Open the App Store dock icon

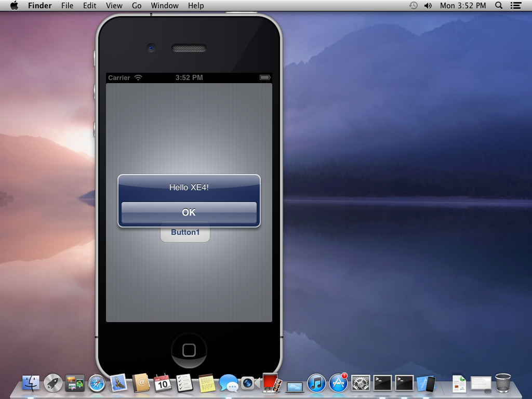(338, 383)
